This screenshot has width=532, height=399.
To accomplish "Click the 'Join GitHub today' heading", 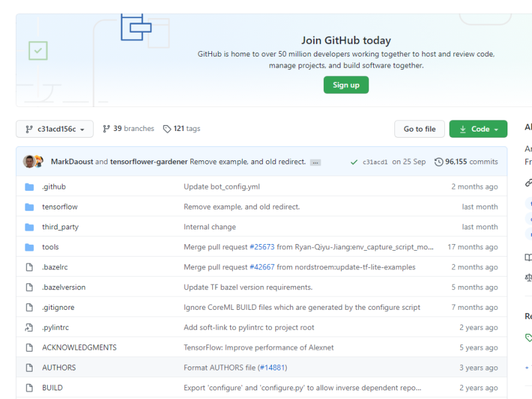I will (x=346, y=41).
